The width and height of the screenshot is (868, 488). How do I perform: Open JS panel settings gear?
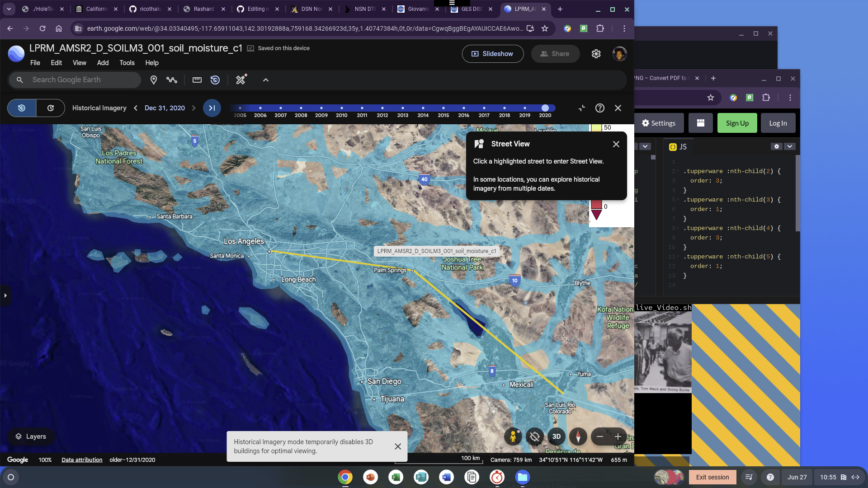coord(777,146)
